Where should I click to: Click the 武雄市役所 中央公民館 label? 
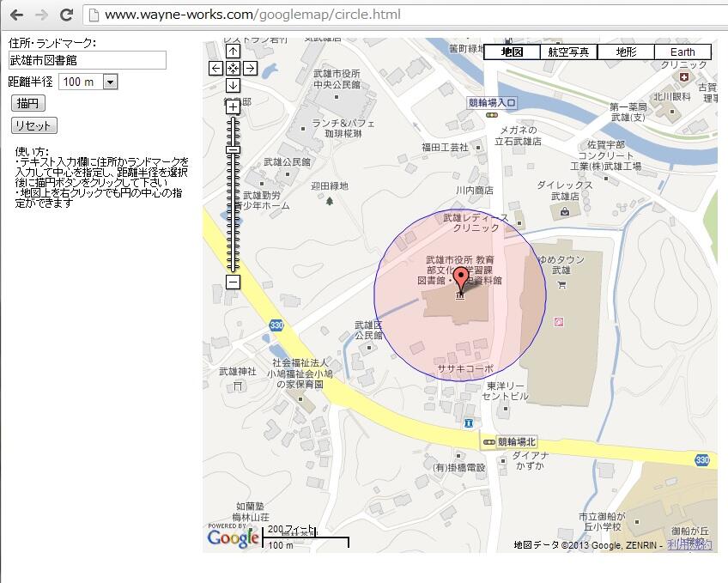click(337, 79)
